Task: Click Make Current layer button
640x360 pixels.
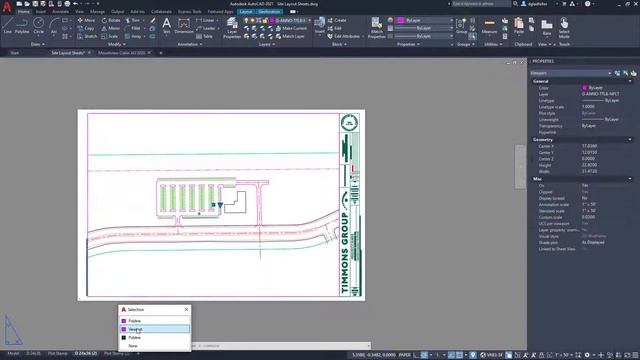Action: tap(291, 28)
